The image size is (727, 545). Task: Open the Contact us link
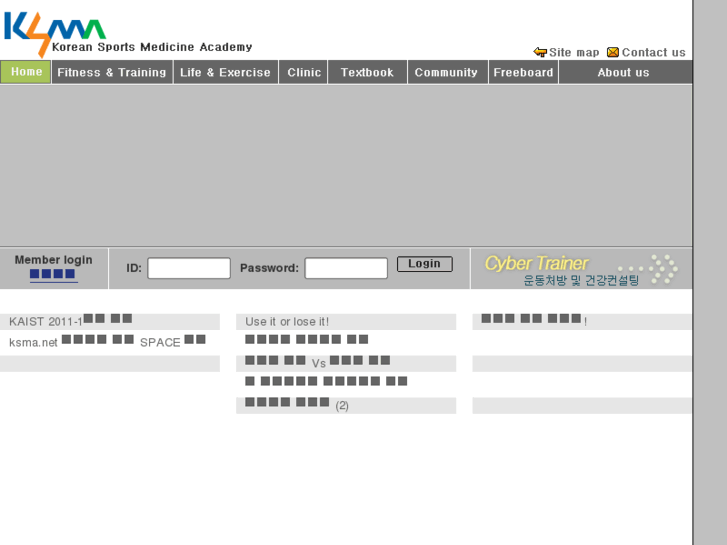[653, 52]
